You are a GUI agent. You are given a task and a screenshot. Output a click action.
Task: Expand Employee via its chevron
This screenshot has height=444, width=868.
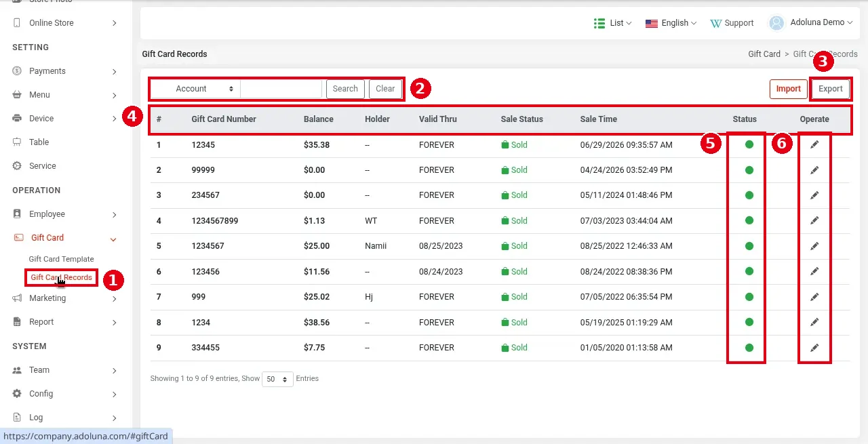(114, 214)
